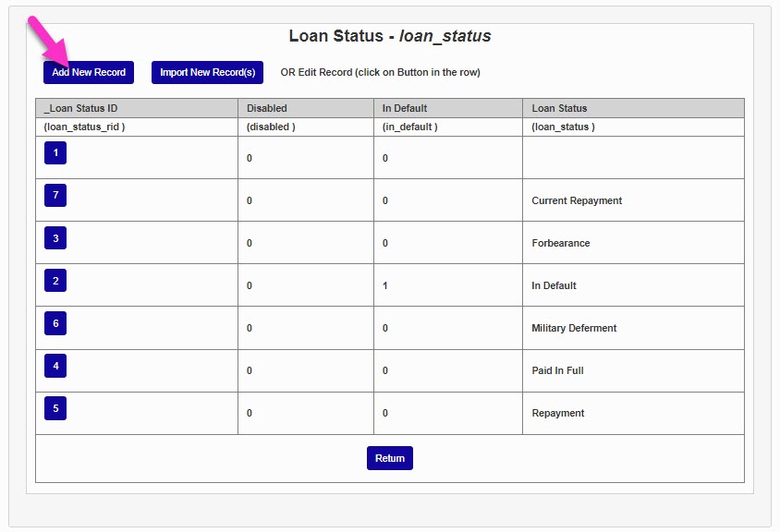The width and height of the screenshot is (780, 532).
Task: Click the In Default column header
Action: 408,108
